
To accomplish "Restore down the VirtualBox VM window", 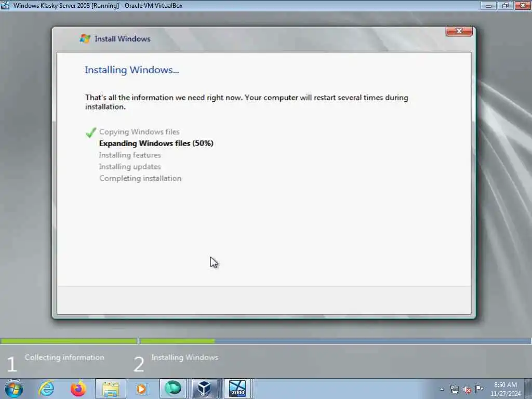I will 505,5.
